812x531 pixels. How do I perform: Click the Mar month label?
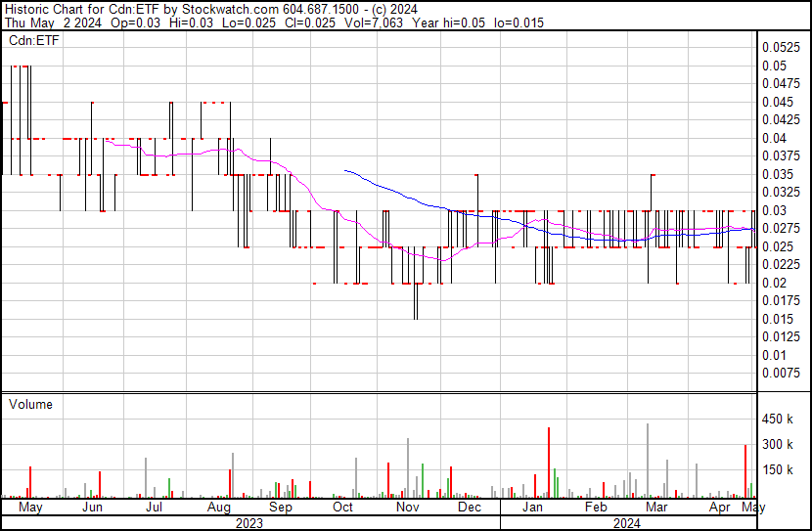click(x=656, y=507)
